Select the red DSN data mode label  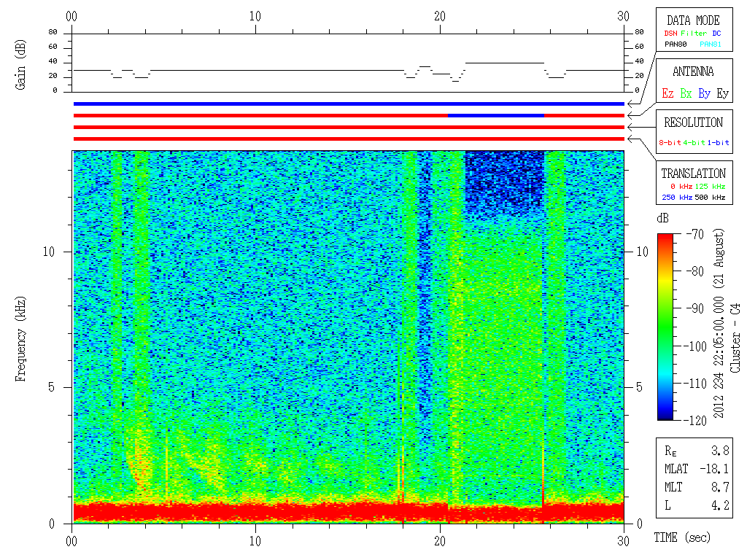pyautogui.click(x=671, y=34)
